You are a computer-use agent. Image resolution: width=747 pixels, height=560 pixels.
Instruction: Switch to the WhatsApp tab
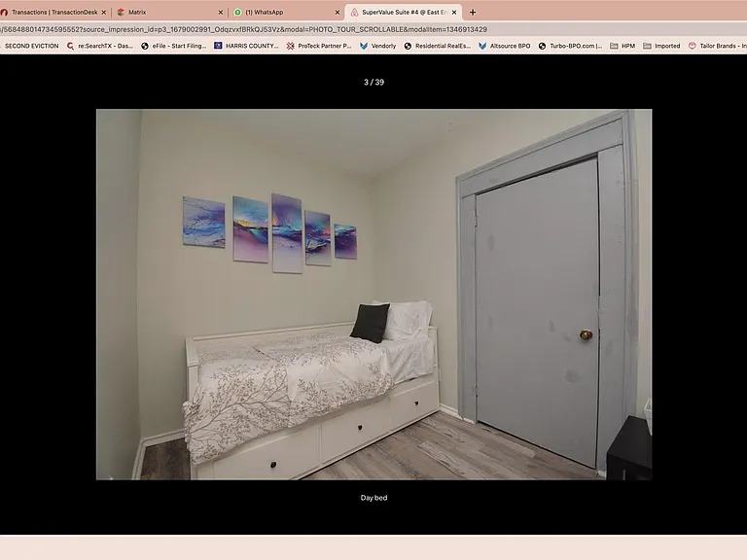pyautogui.click(x=287, y=12)
